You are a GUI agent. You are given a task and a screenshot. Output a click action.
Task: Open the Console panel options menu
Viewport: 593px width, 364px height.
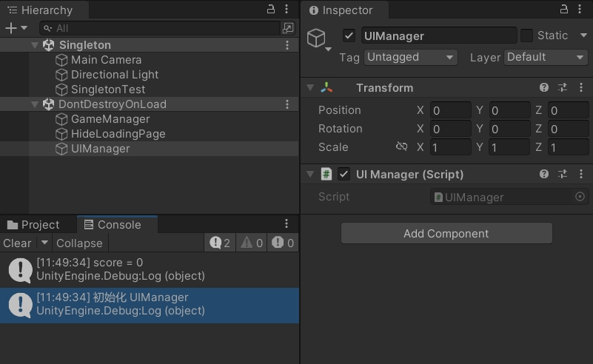[287, 223]
